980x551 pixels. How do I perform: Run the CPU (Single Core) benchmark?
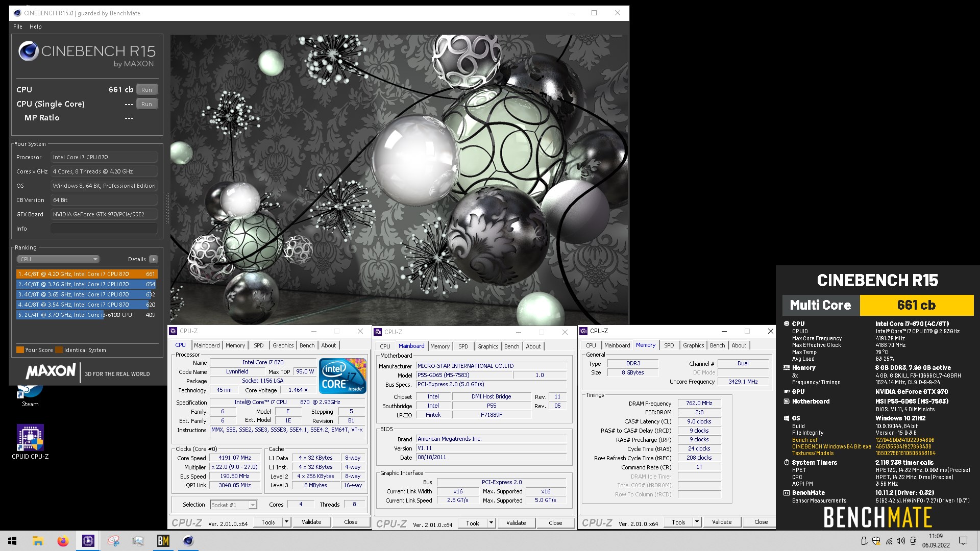147,104
